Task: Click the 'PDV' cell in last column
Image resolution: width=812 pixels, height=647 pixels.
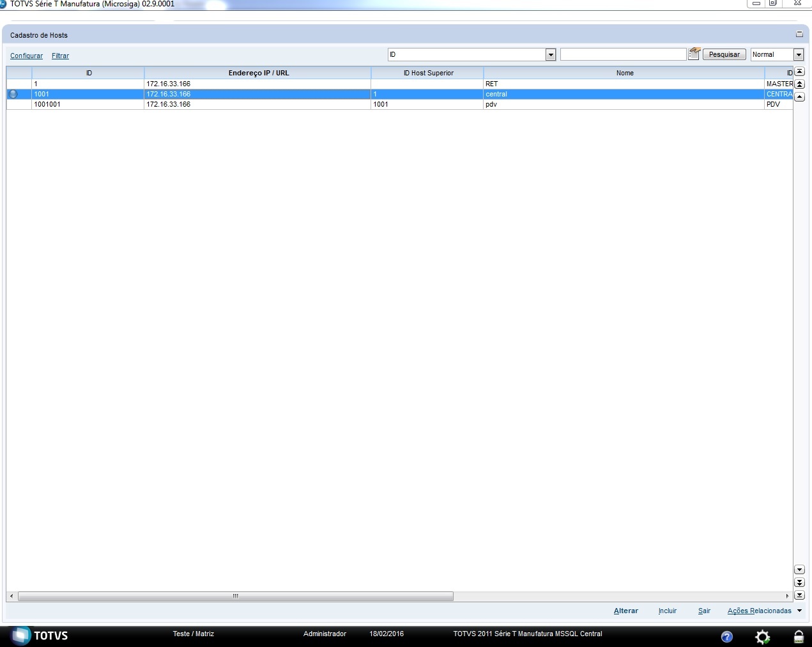Action: click(x=779, y=104)
